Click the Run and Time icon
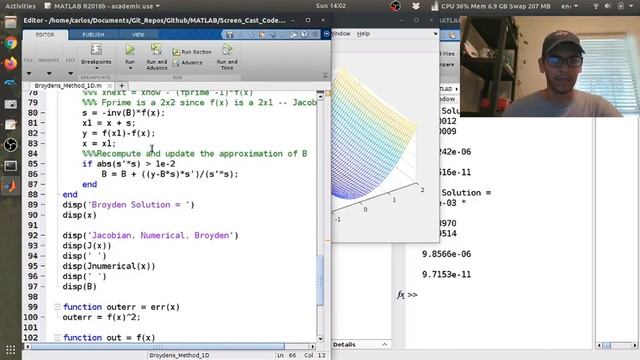 pyautogui.click(x=227, y=49)
